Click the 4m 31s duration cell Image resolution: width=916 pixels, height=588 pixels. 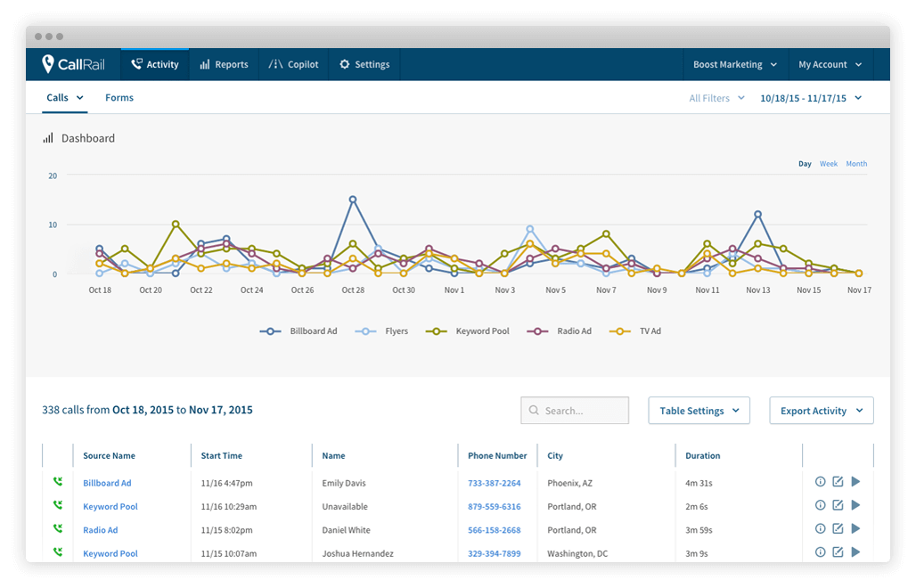click(x=699, y=483)
